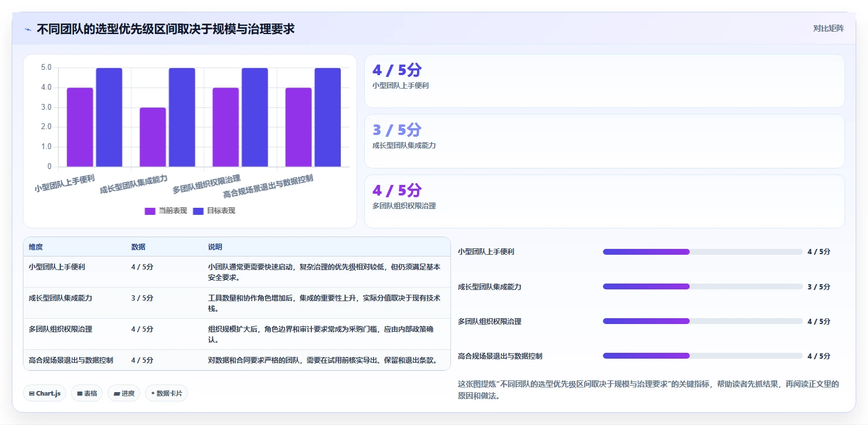Click the 数据卡片 chip
The height and width of the screenshot is (425, 868).
tap(167, 393)
